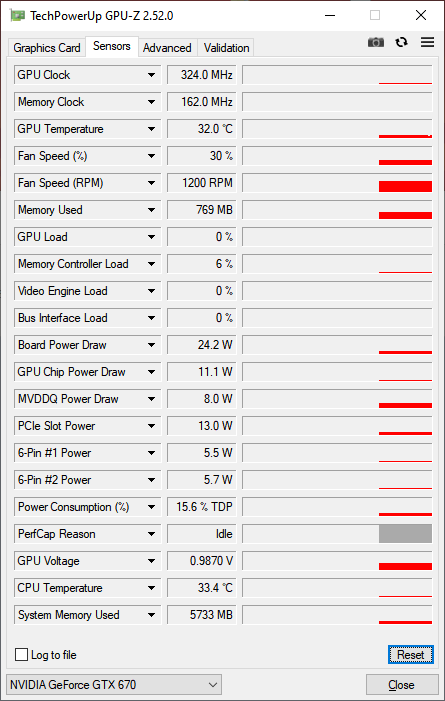Switch to the Advanced tab
Viewport: 445px width, 701px height.
167,48
